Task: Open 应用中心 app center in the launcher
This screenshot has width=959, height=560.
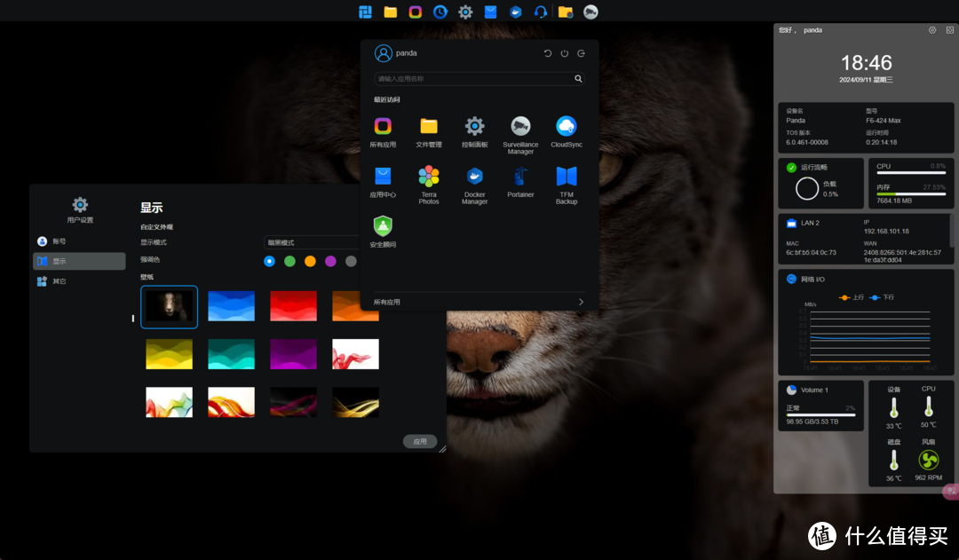Action: coord(383,177)
